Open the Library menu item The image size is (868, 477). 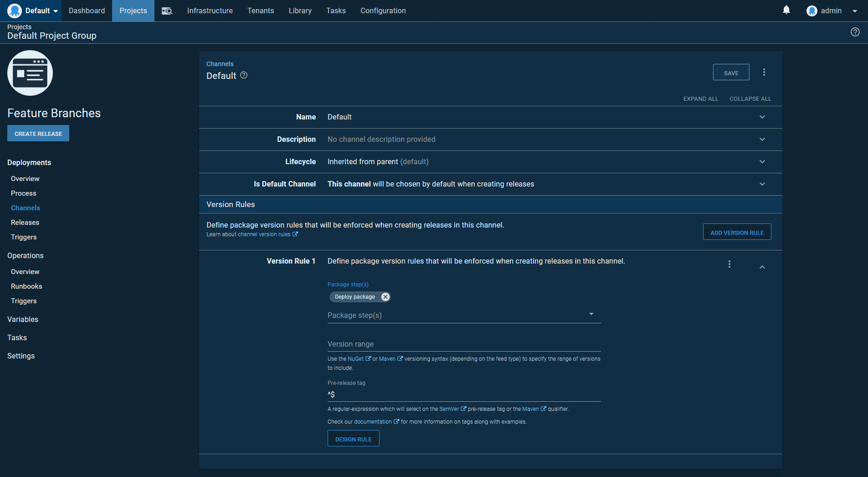pyautogui.click(x=300, y=11)
